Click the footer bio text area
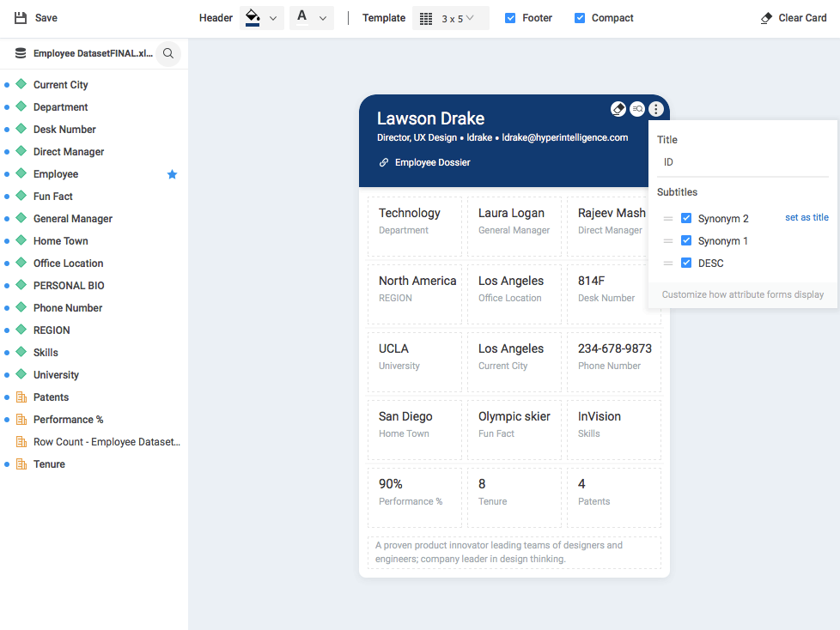 click(x=514, y=552)
